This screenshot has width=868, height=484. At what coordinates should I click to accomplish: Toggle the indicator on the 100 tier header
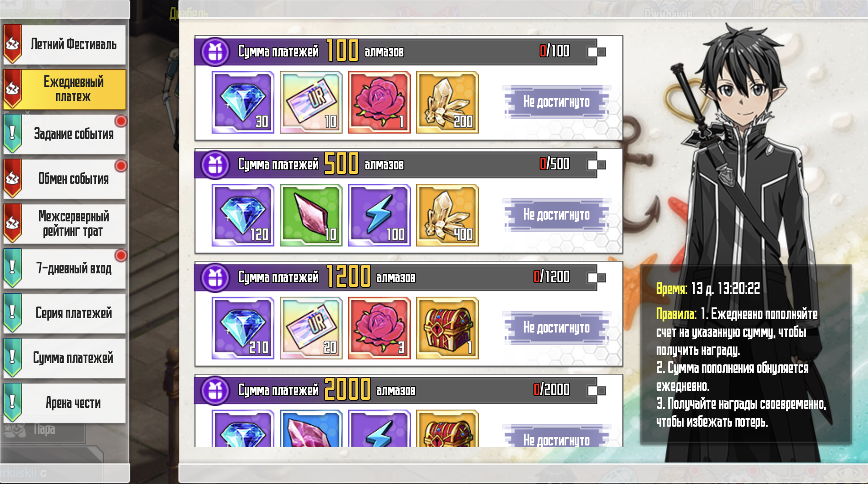point(597,52)
